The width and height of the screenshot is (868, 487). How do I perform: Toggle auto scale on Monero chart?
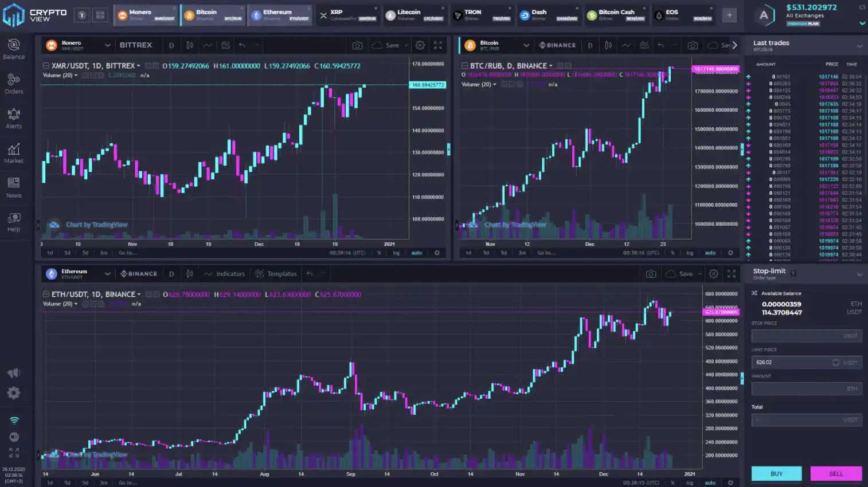pos(417,253)
